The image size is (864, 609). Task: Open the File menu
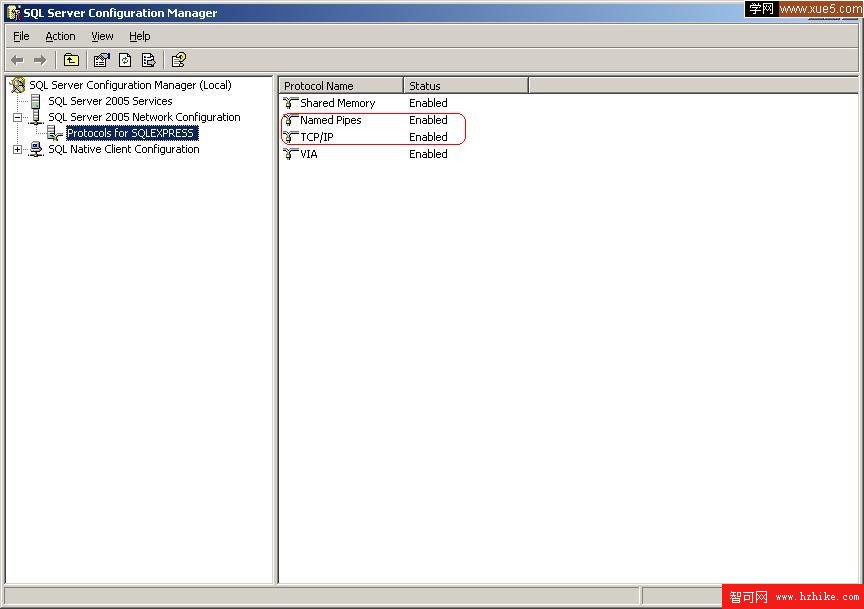click(x=21, y=36)
